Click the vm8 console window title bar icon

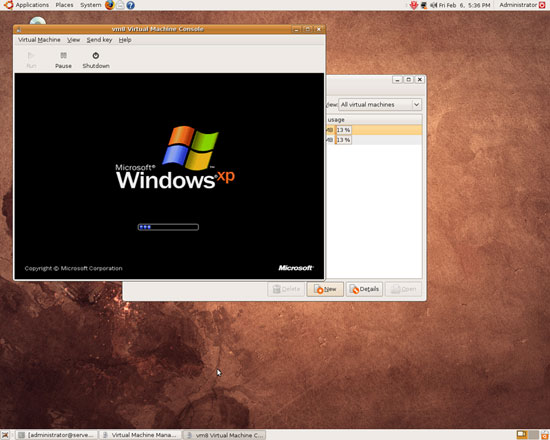click(x=19, y=29)
